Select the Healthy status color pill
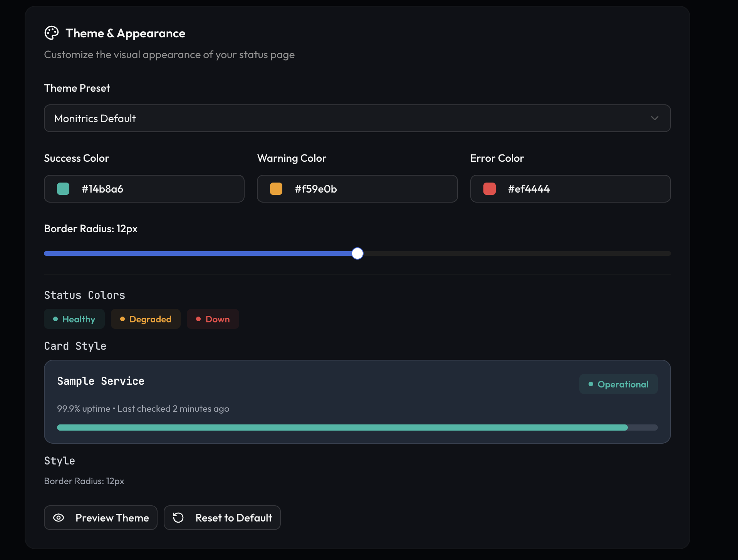Viewport: 738px width, 560px height. pyautogui.click(x=74, y=319)
